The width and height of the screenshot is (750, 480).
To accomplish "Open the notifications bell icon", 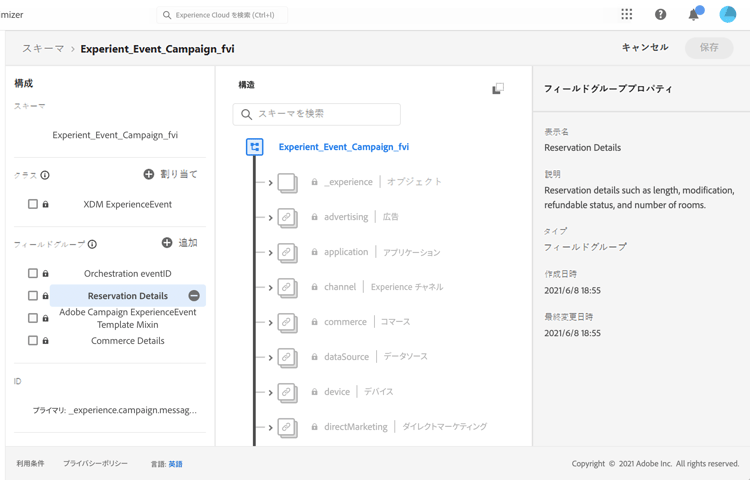I will click(x=694, y=14).
